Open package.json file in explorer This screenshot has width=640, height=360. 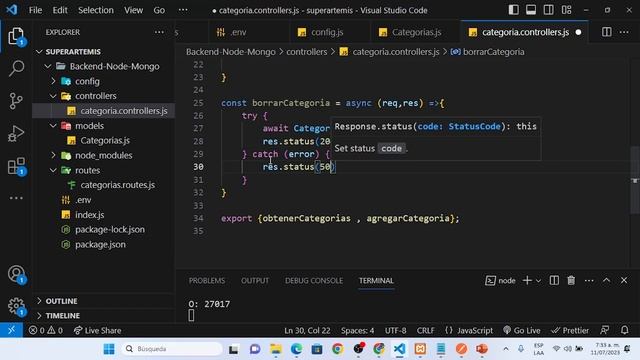click(x=104, y=244)
